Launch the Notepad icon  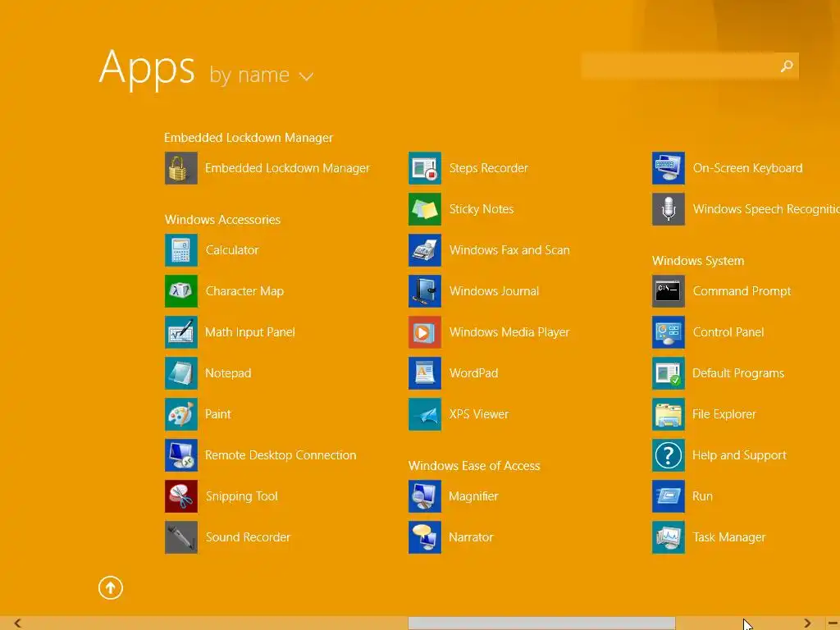click(x=181, y=373)
